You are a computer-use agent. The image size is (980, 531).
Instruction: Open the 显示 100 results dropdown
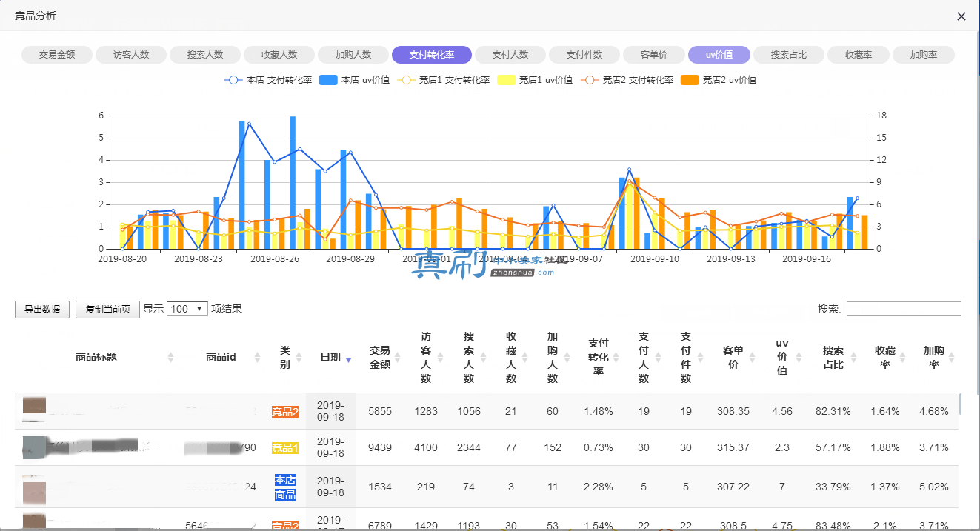pyautogui.click(x=187, y=309)
